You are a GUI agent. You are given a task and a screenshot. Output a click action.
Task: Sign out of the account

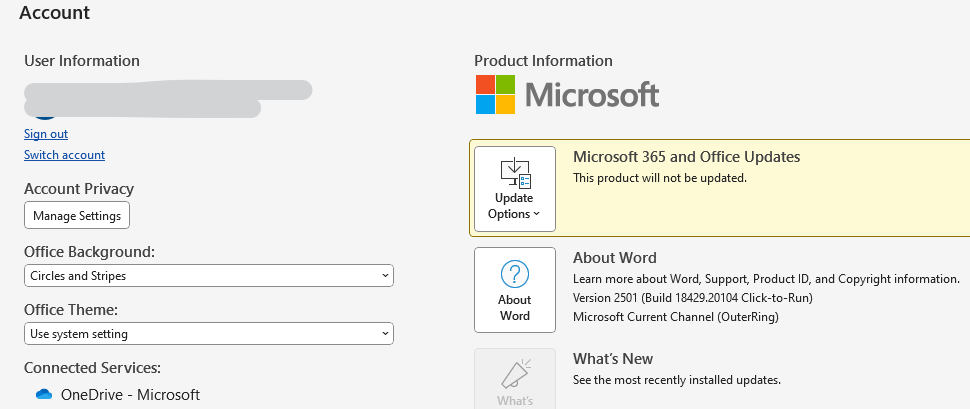click(46, 134)
